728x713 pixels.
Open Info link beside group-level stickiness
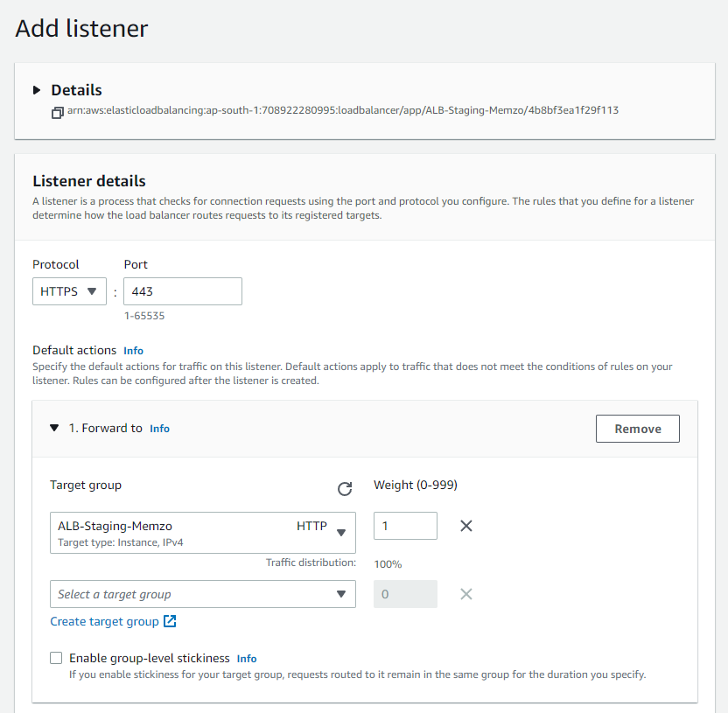coord(247,658)
